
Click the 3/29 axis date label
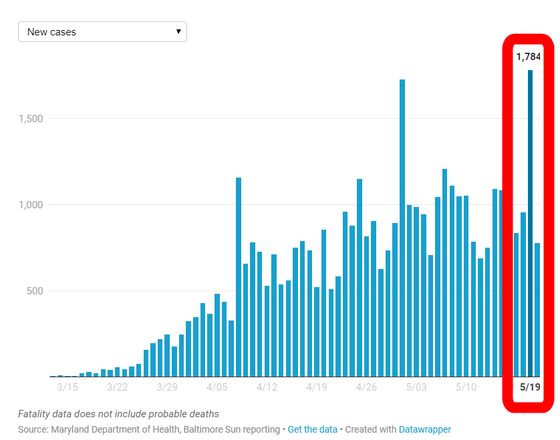(x=167, y=387)
